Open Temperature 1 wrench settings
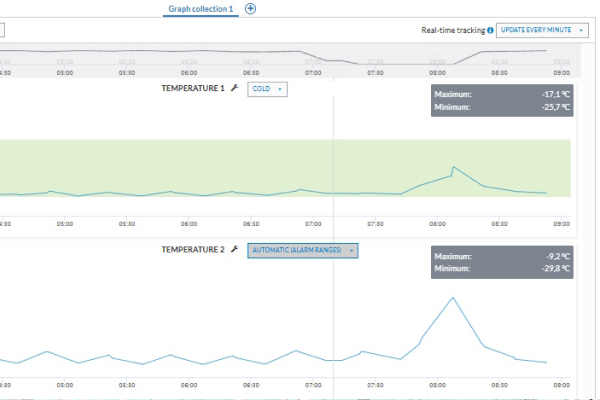Image resolution: width=600 pixels, height=400 pixels. click(234, 89)
